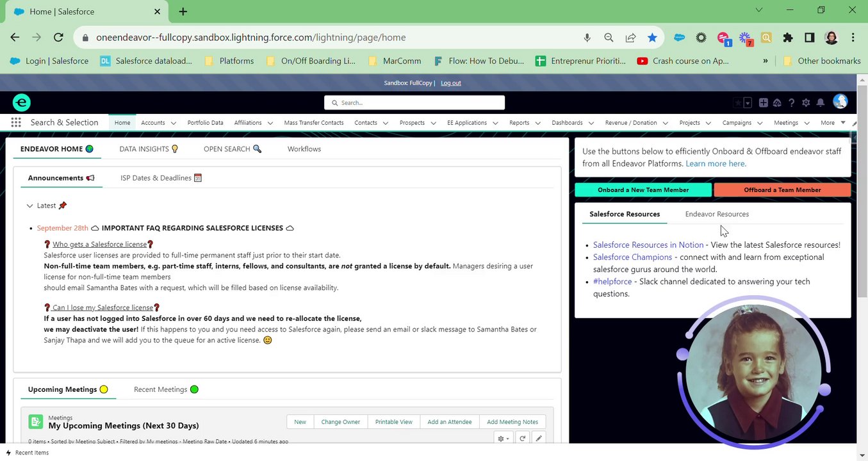Image resolution: width=868 pixels, height=461 pixels.
Task: Open Chrome menu three dots
Action: click(853, 38)
